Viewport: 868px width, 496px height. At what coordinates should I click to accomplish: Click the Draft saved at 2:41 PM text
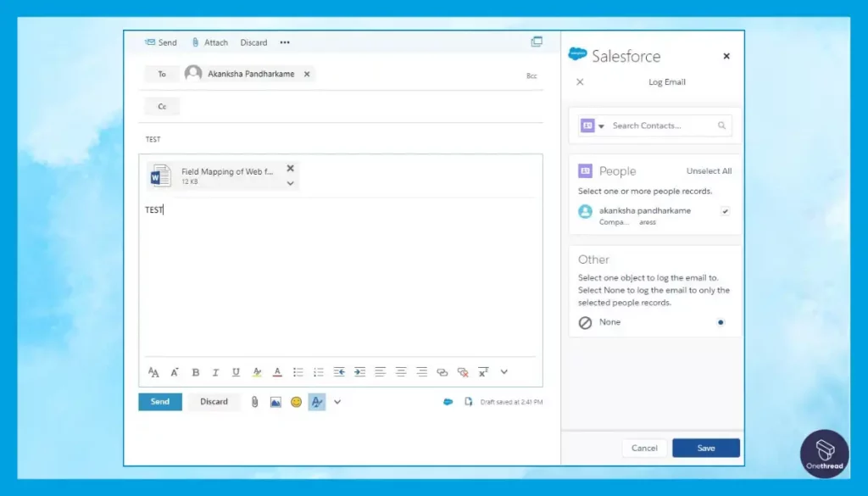[x=511, y=403]
